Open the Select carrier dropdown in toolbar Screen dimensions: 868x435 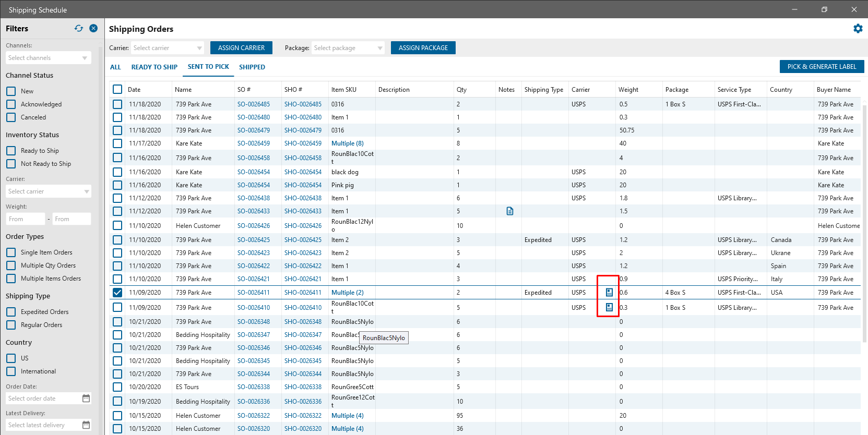(168, 48)
